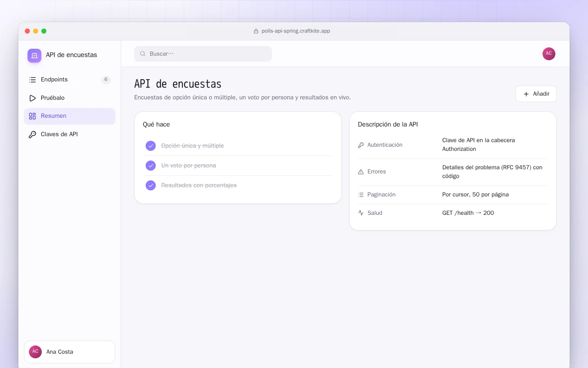Open the Endpoints section
Image resolution: width=588 pixels, height=368 pixels.
69,80
